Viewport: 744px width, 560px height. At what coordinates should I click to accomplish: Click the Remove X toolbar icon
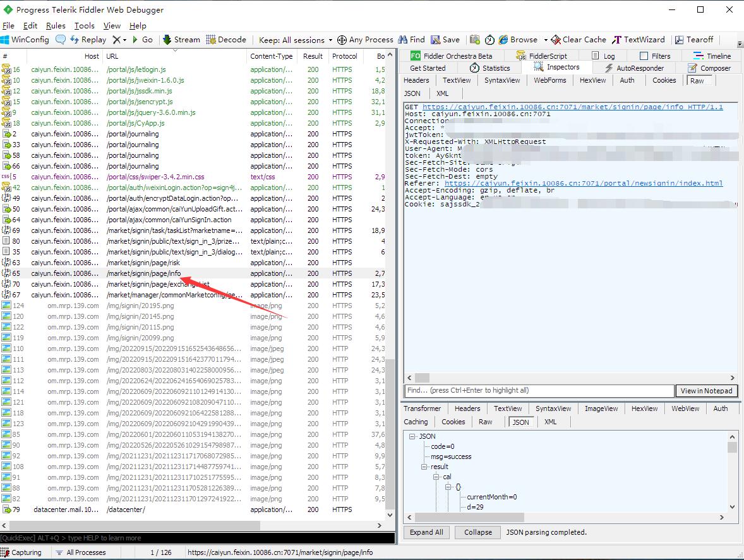(117, 40)
